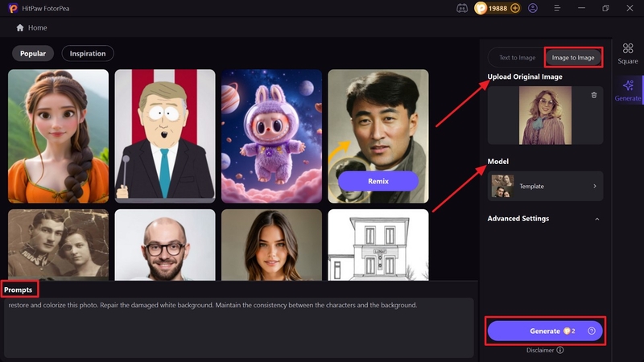This screenshot has height=362, width=644.
Task: View the 19888 coin balance
Action: pyautogui.click(x=497, y=8)
